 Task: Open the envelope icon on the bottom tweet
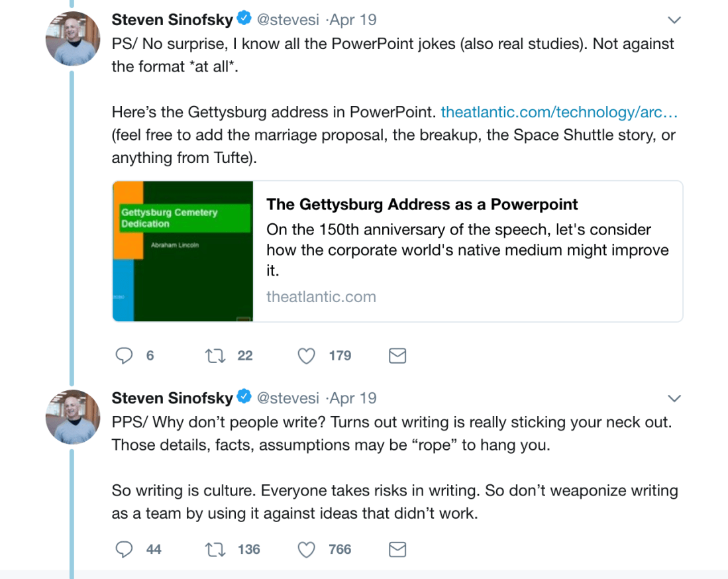pos(397,549)
